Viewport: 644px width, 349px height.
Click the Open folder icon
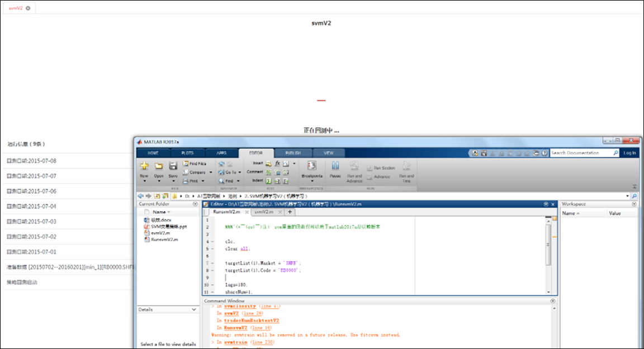159,165
